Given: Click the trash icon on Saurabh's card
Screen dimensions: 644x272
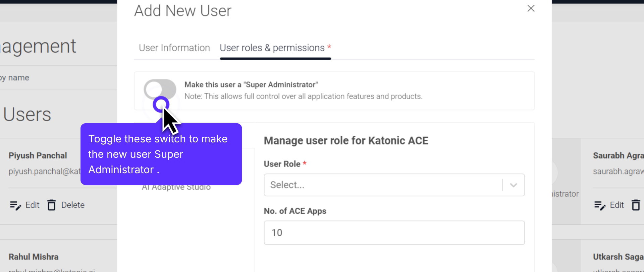Looking at the screenshot, I should click(636, 205).
